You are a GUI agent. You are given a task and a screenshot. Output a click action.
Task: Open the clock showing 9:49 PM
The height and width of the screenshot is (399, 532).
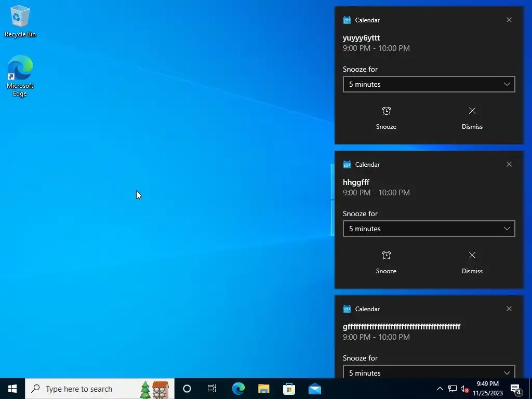click(488, 389)
